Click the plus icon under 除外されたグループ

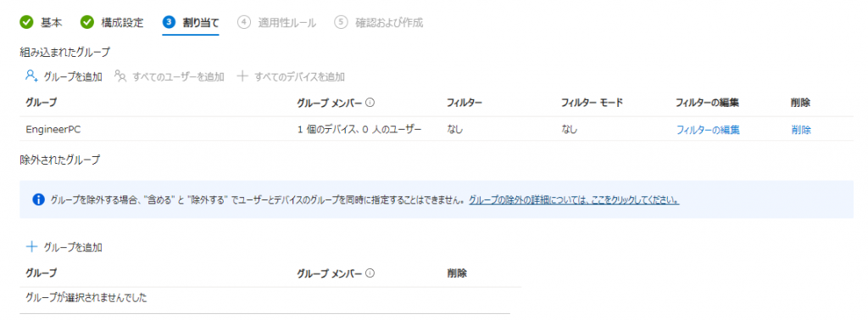coord(31,247)
